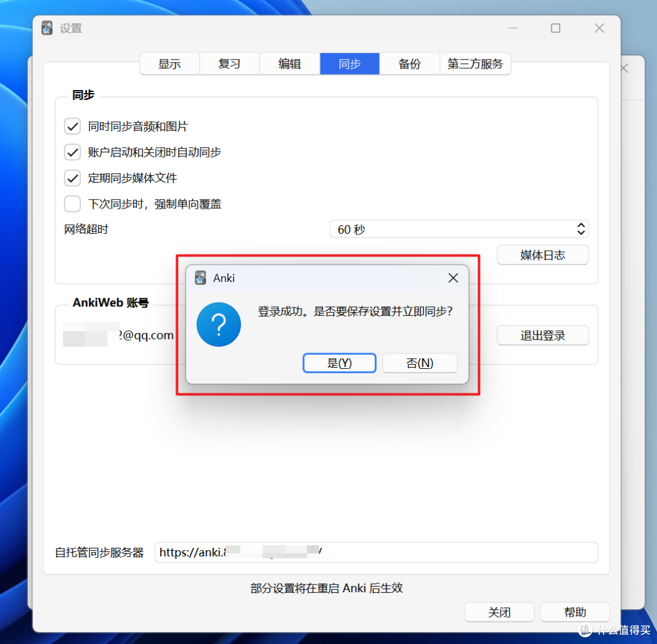Screen dimensions: 657x644
Task: Close the window behind the 设置 window
Action: [625, 68]
